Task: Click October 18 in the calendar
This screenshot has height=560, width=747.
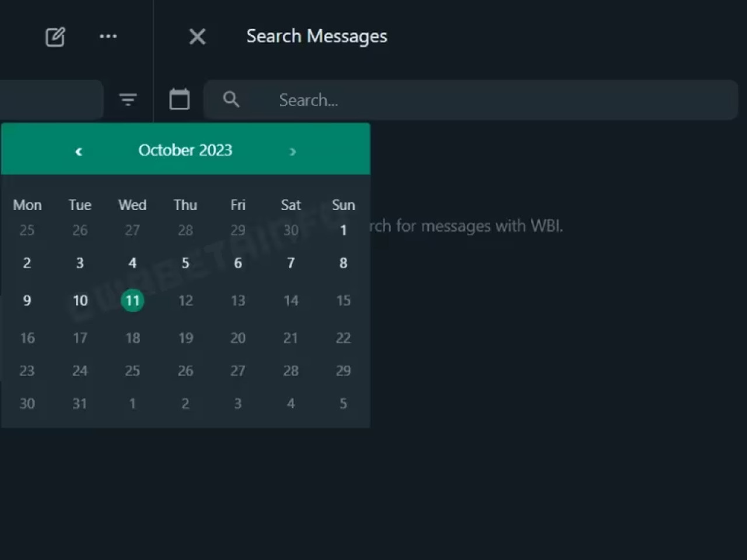Action: 132,338
